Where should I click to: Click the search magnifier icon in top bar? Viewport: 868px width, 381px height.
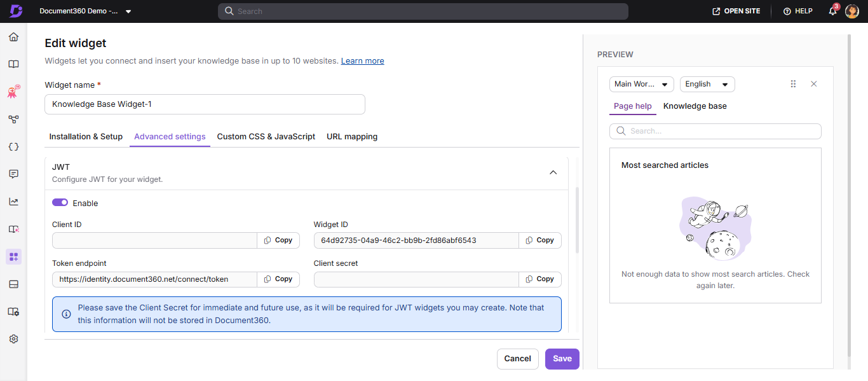click(x=229, y=11)
